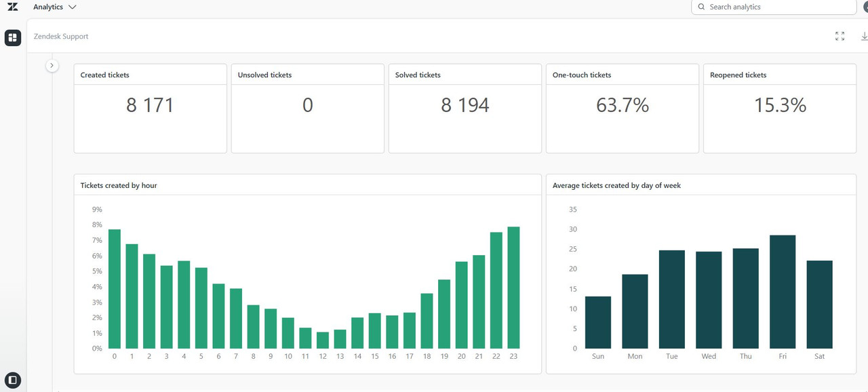The height and width of the screenshot is (392, 868).
Task: Click the hour 4 bar in hourly chart
Action: tap(184, 305)
